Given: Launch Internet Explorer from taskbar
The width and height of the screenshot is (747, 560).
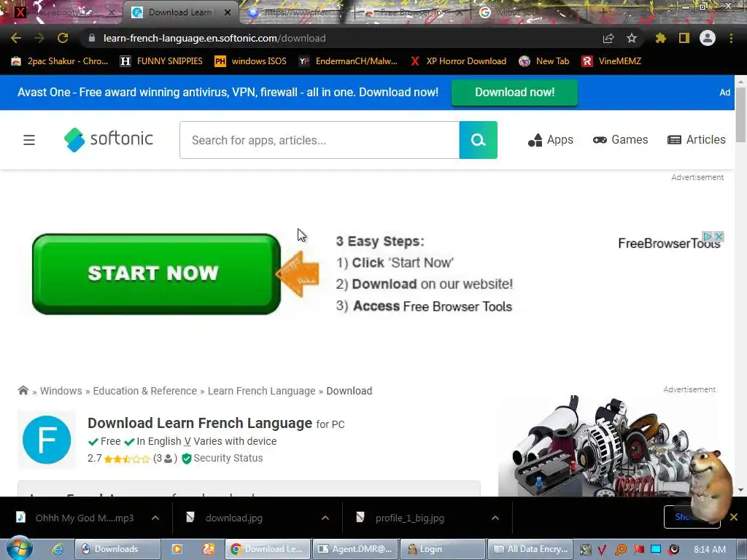Looking at the screenshot, I should pos(58,549).
